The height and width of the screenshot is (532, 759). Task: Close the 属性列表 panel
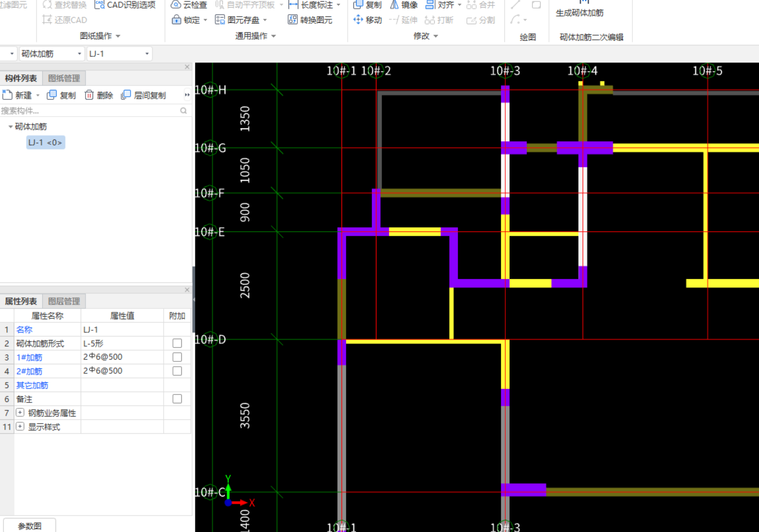coord(187,290)
